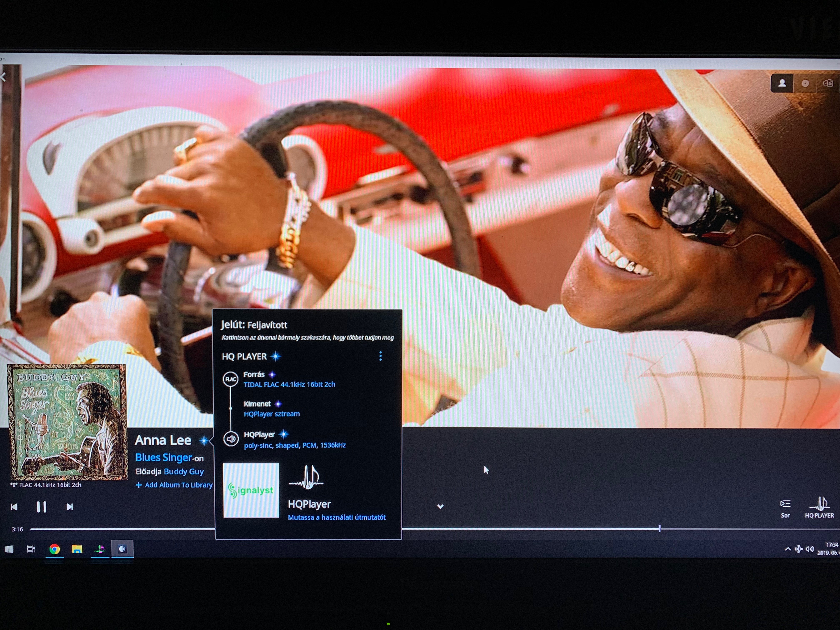
Task: Switch to lyrics/credits view
Action: point(828,83)
